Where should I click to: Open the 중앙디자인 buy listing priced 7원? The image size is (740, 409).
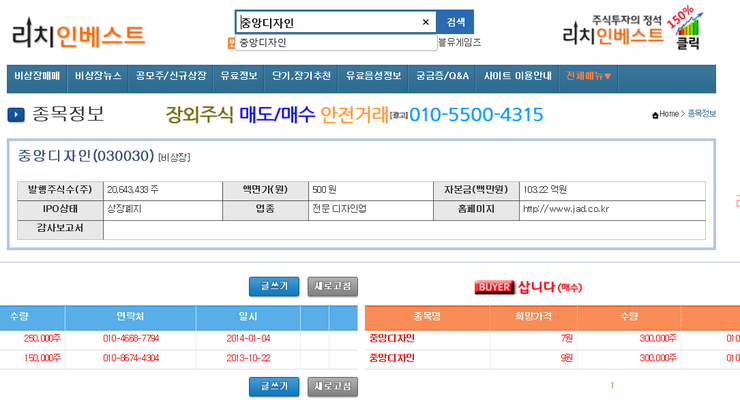tap(392, 338)
